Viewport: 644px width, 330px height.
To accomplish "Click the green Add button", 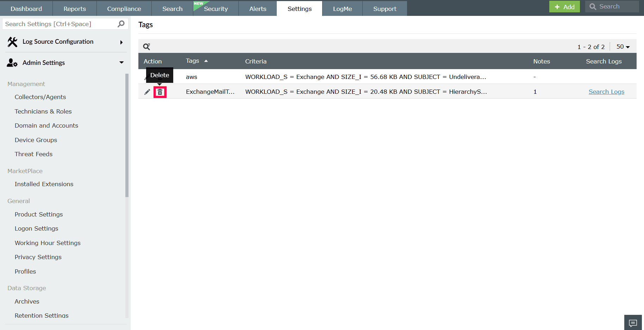I will point(564,7).
